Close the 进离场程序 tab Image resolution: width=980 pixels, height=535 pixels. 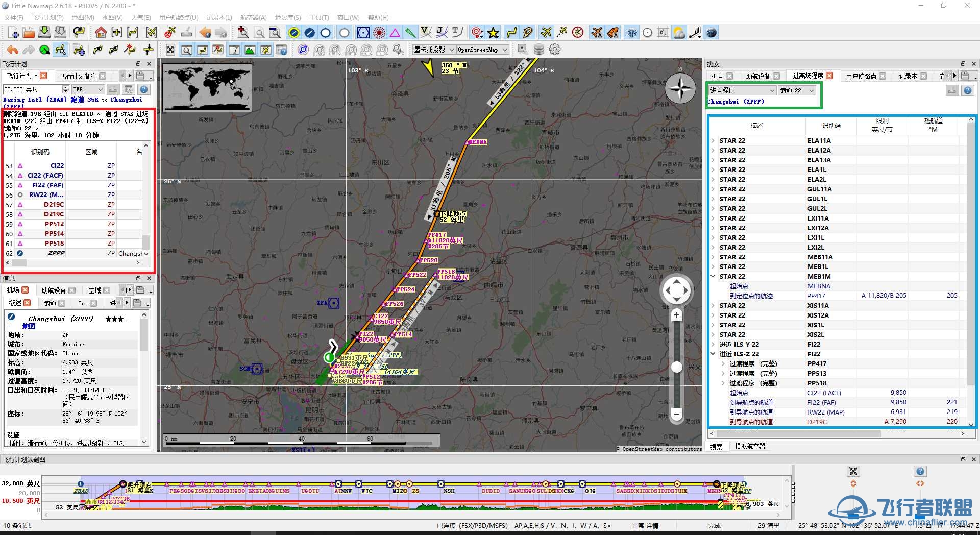tap(829, 76)
